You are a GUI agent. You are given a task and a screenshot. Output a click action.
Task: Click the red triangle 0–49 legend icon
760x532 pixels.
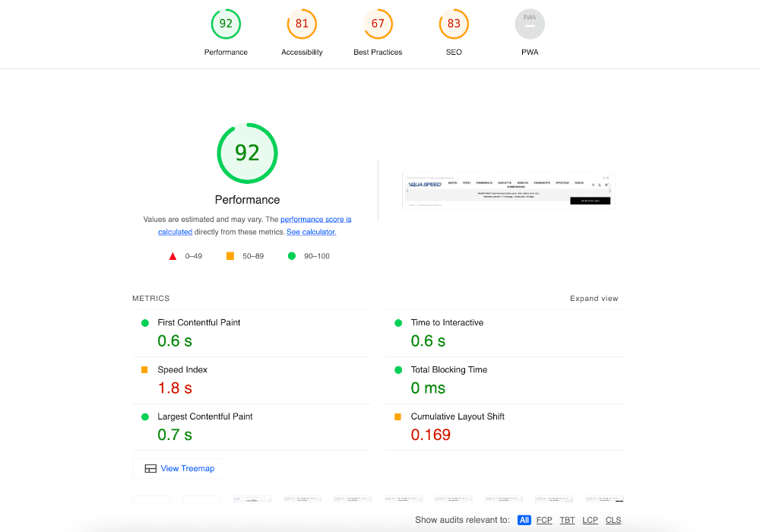pyautogui.click(x=173, y=256)
